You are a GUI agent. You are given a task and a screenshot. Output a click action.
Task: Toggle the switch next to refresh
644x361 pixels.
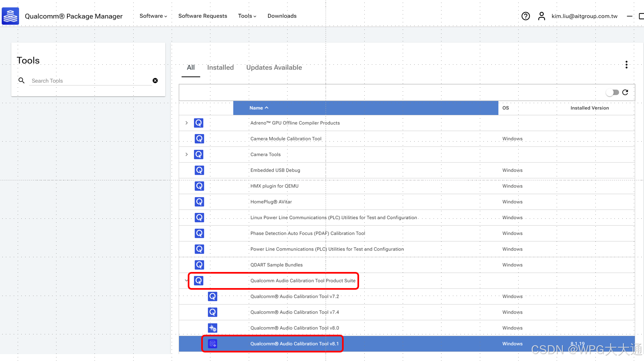(x=612, y=92)
